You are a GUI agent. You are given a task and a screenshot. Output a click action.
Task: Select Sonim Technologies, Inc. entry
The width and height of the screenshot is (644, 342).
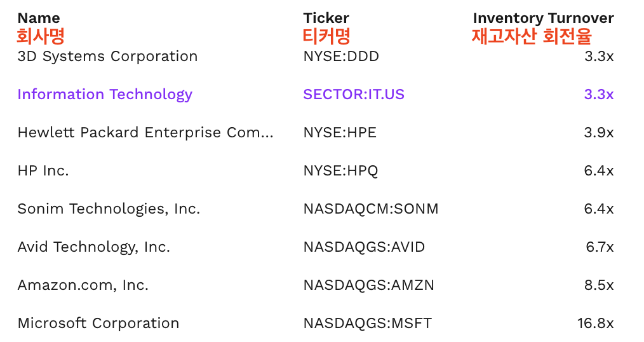tap(109, 209)
